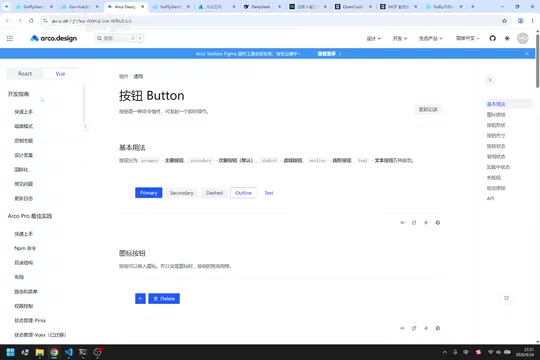Open the terminal icon on the taskbar
Image resolution: width=540 pixels, height=360 pixels.
click(83, 352)
